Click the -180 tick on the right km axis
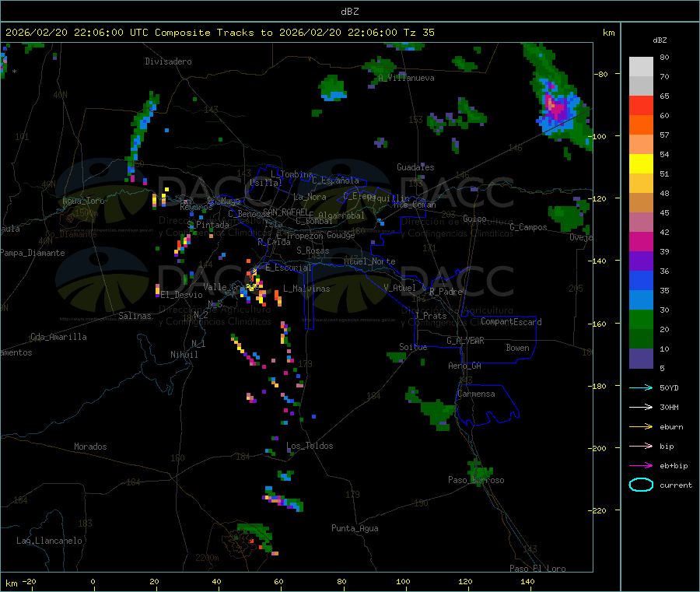Viewport: 700px width, 592px height. click(x=599, y=386)
